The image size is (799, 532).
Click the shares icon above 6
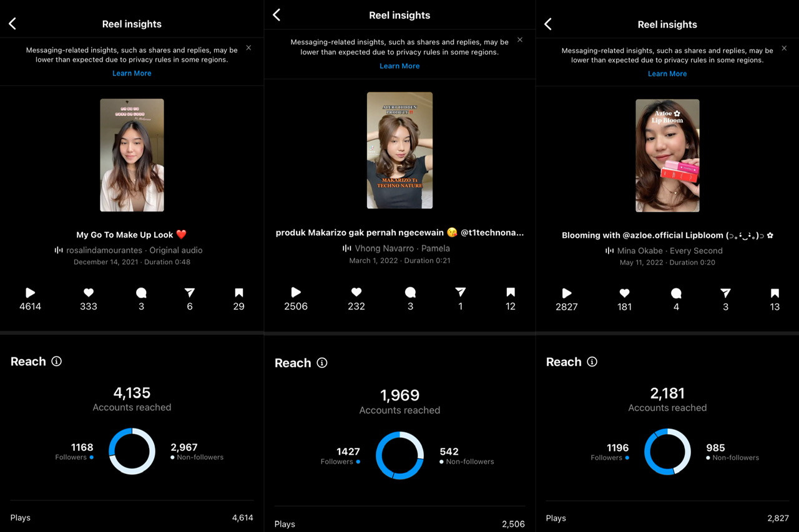(190, 293)
